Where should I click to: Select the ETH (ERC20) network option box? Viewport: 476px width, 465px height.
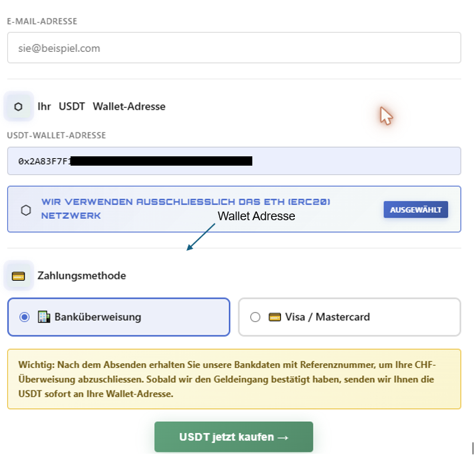[x=234, y=210]
